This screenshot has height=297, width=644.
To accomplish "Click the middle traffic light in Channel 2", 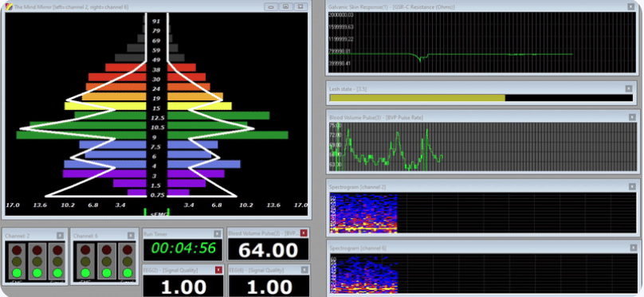I will point(37,261).
